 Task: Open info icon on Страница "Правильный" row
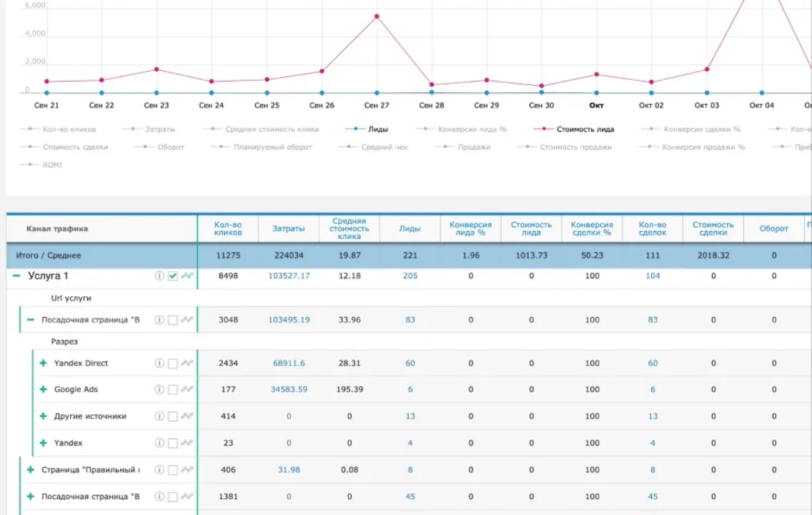[159, 470]
